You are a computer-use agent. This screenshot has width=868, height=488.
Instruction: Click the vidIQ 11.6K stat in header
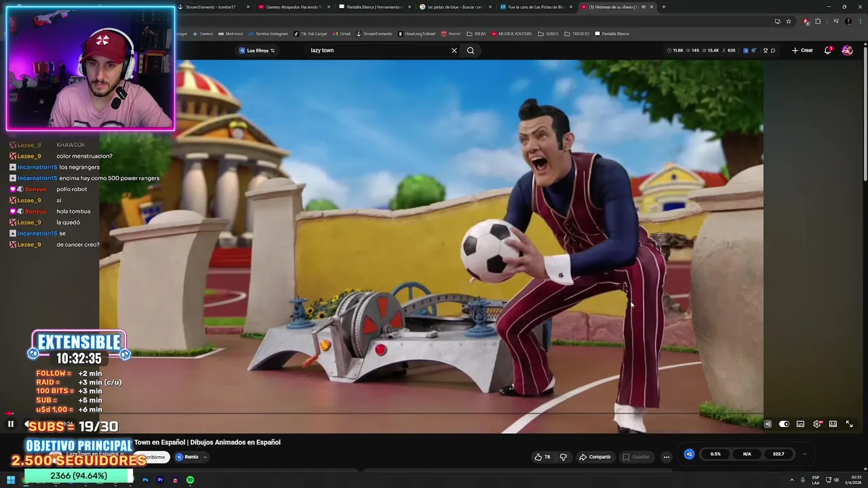pos(675,50)
